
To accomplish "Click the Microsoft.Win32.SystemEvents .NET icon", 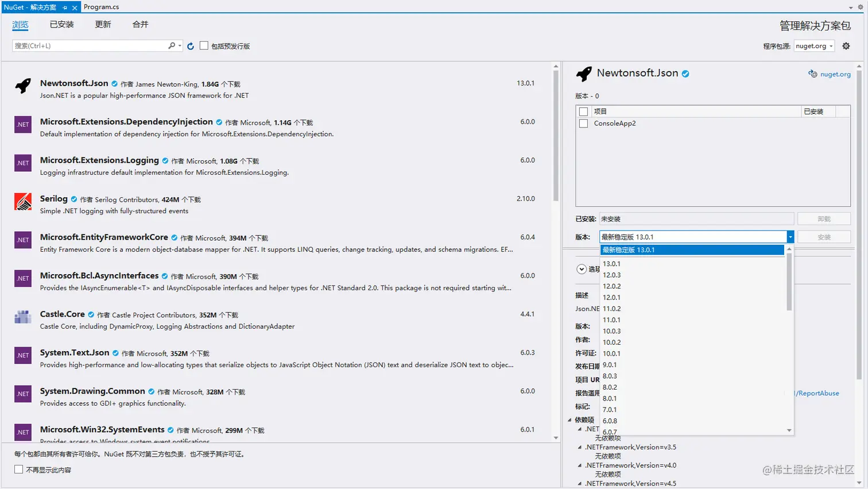I will 23,433.
